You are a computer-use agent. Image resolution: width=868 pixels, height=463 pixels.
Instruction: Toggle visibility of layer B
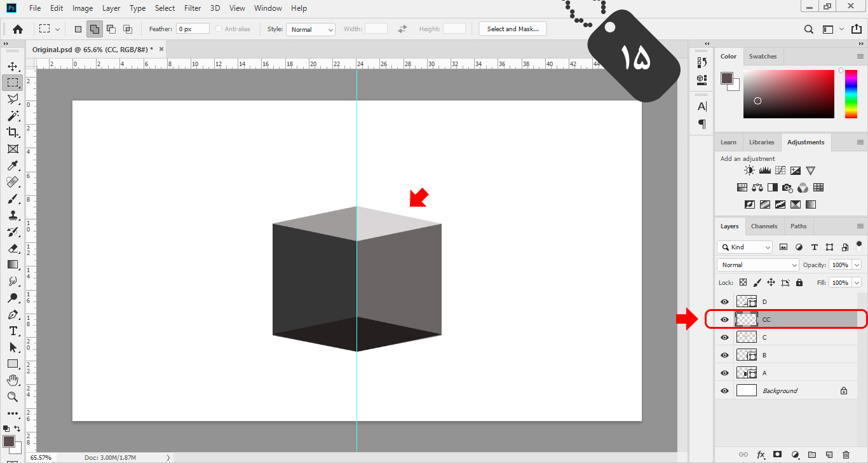pyautogui.click(x=725, y=355)
